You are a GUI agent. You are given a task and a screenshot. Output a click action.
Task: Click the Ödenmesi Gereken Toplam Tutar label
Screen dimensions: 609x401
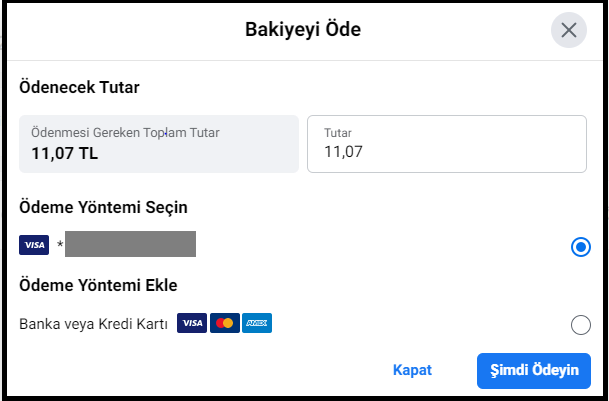(125, 132)
